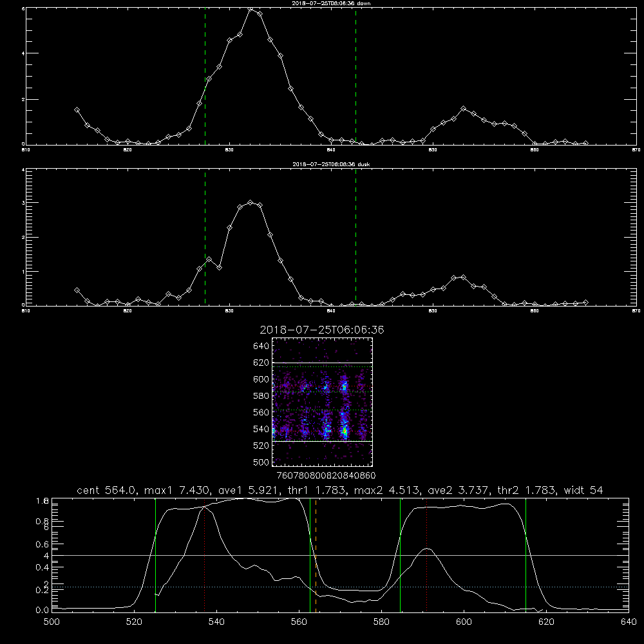
Task: Select the rightmost solid green line in bottom plot
Action: (526, 555)
